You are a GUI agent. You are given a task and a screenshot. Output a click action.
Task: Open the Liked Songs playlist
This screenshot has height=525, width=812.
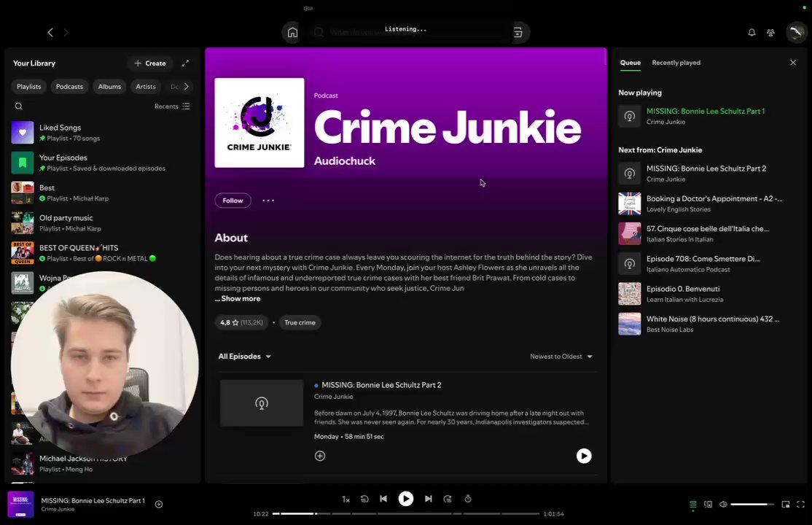click(x=103, y=133)
